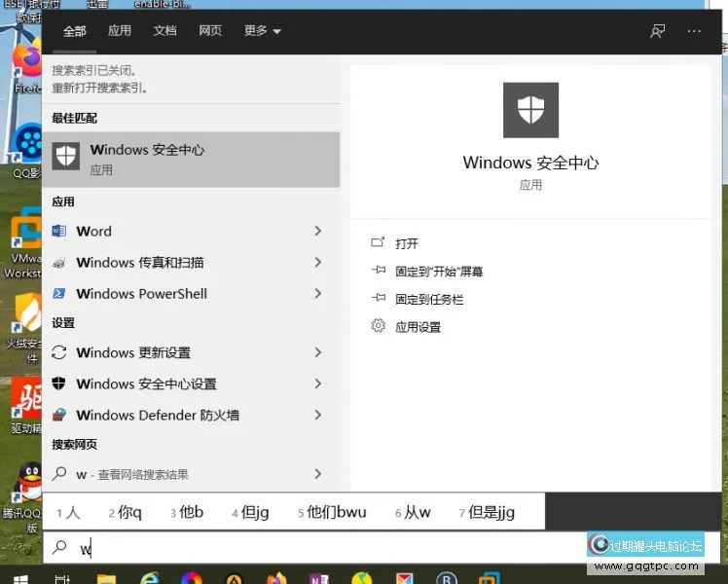Image resolution: width=728 pixels, height=584 pixels.
Task: Open File Explorer from the taskbar
Action: [106, 578]
